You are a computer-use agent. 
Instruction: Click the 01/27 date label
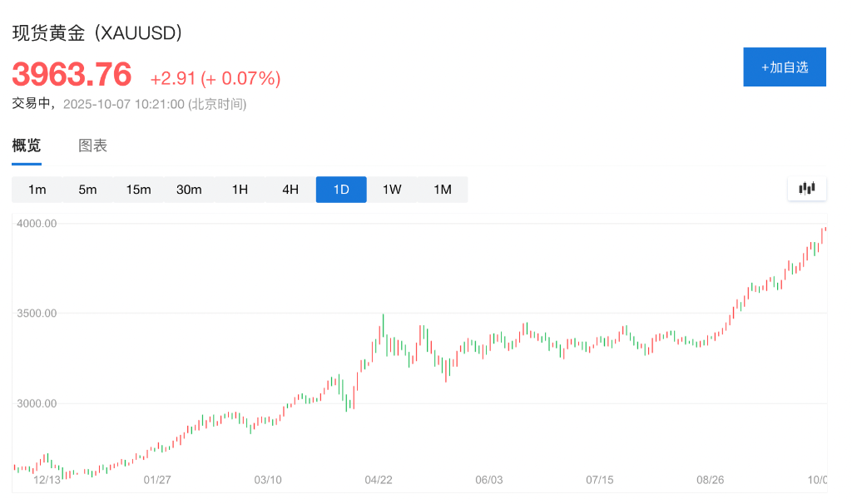[x=157, y=480]
